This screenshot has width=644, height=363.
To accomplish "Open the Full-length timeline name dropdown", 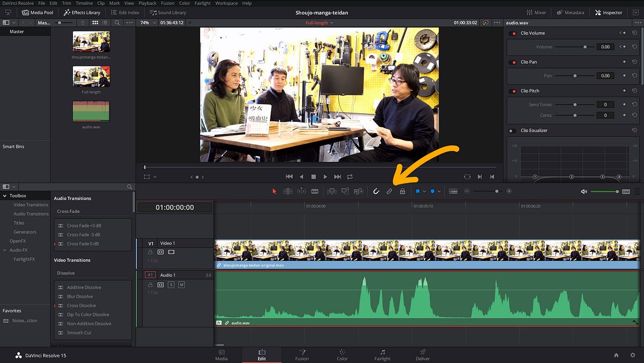I will click(x=319, y=23).
